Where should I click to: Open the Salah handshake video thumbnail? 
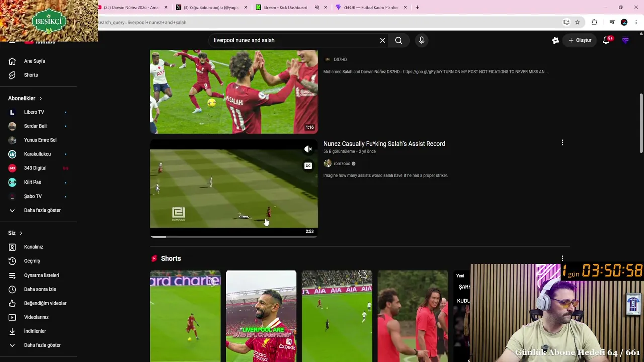coord(234,92)
